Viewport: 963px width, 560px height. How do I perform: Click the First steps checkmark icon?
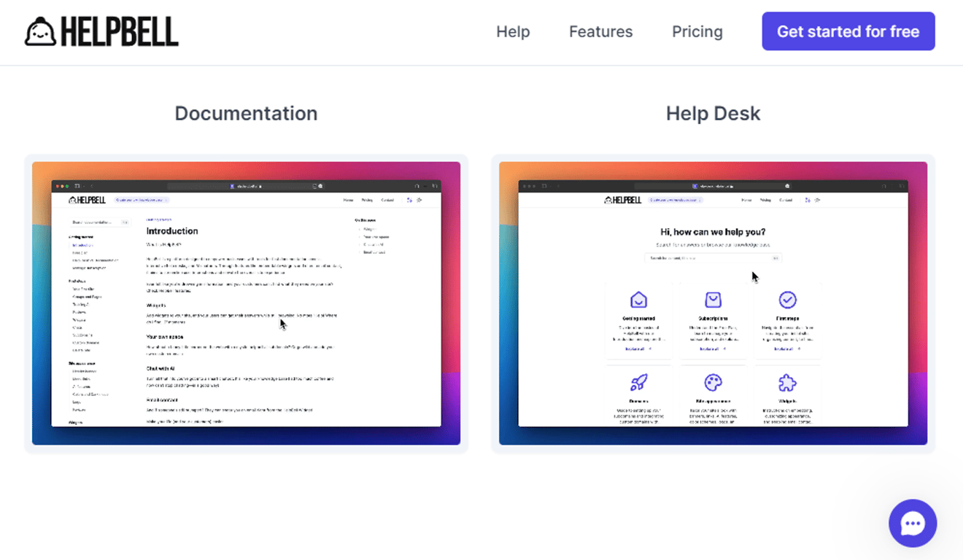pyautogui.click(x=787, y=300)
